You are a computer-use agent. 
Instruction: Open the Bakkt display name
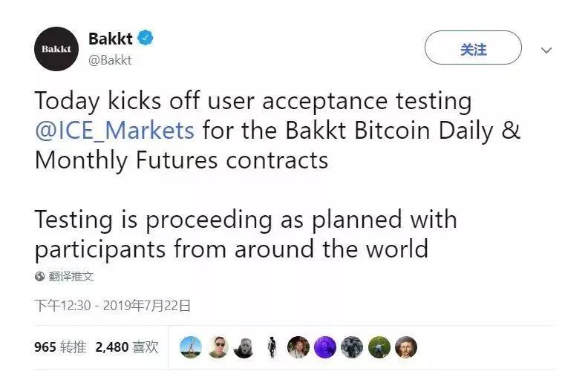110,39
